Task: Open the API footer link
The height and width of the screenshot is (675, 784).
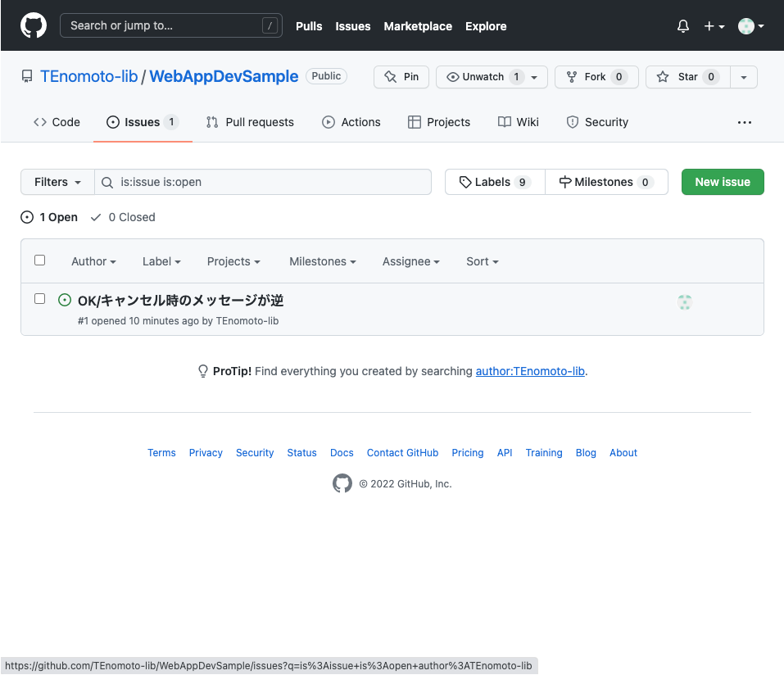Action: point(505,452)
